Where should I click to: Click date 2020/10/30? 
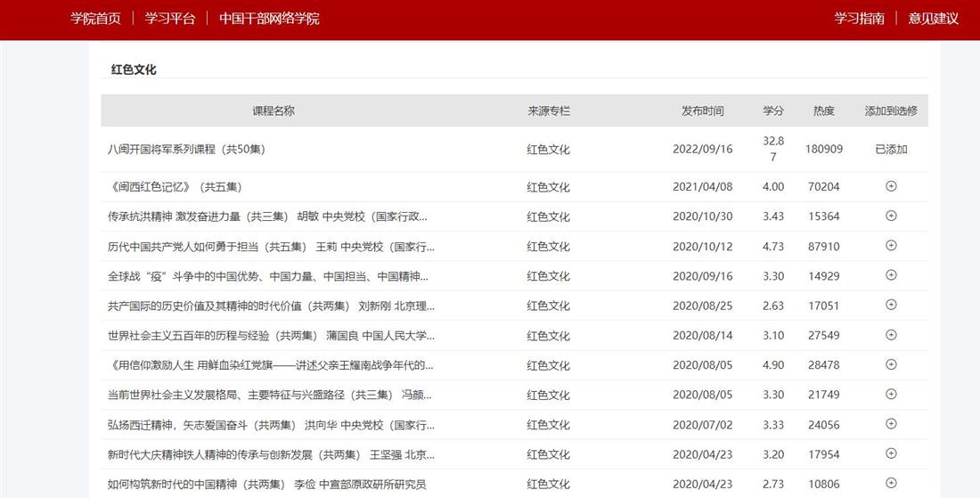(x=703, y=216)
